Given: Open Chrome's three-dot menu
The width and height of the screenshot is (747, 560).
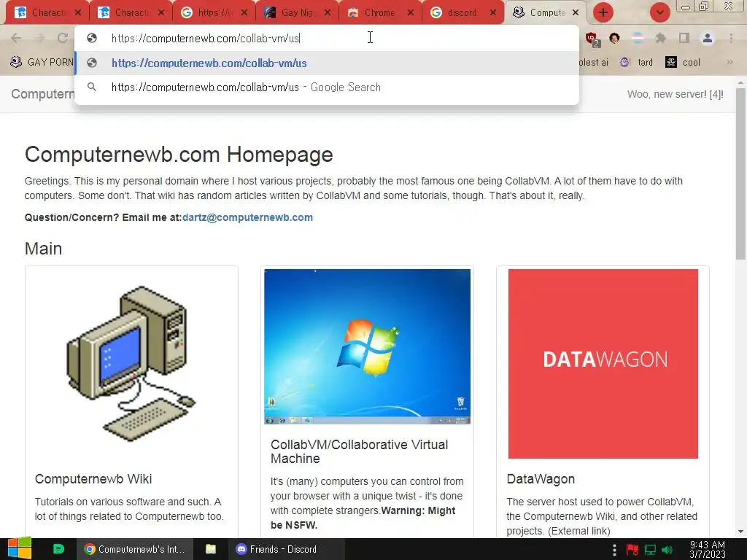Looking at the screenshot, I should coord(731,38).
